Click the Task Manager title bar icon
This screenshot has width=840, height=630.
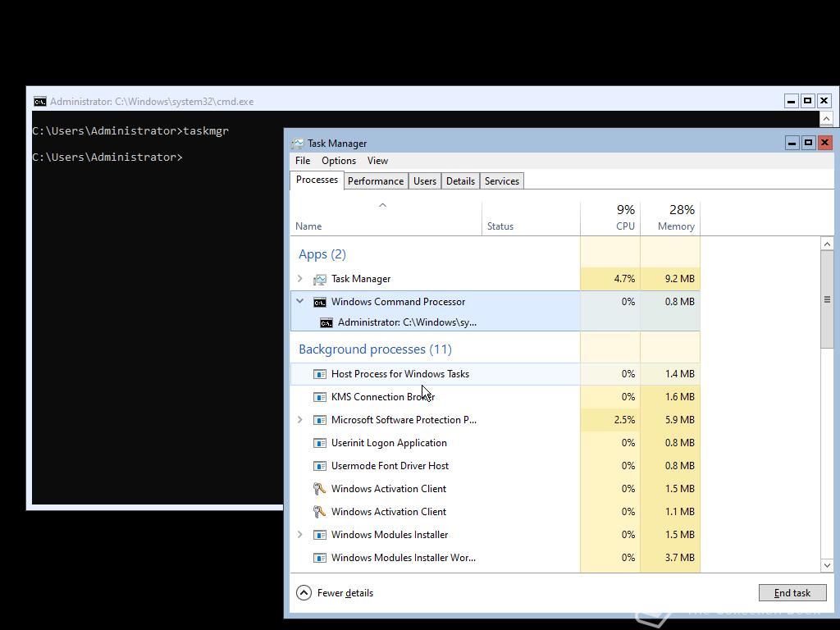tap(297, 143)
